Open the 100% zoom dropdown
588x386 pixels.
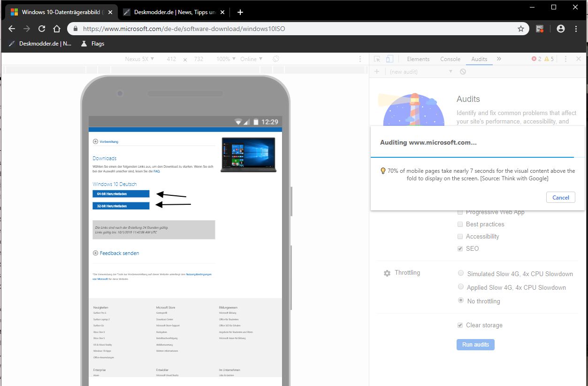point(226,59)
